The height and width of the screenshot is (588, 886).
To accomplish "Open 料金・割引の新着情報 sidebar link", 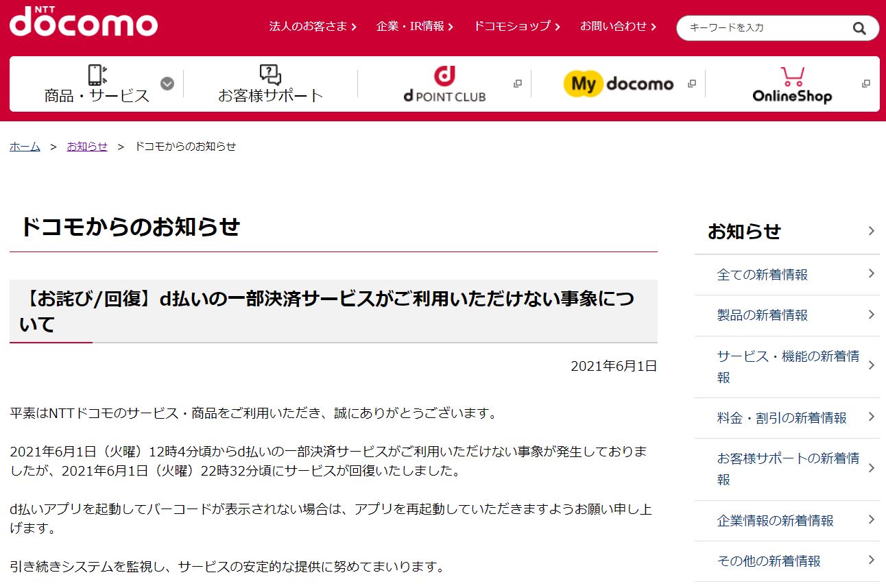I will tap(782, 418).
